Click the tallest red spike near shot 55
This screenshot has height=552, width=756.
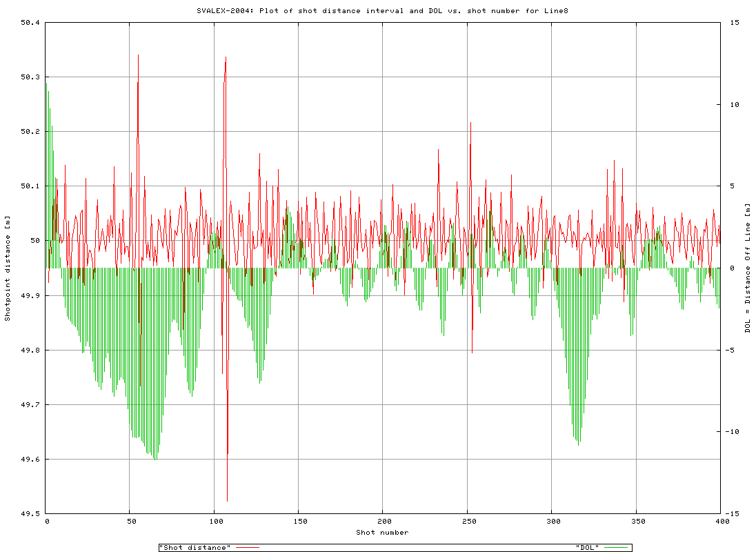pyautogui.click(x=139, y=55)
